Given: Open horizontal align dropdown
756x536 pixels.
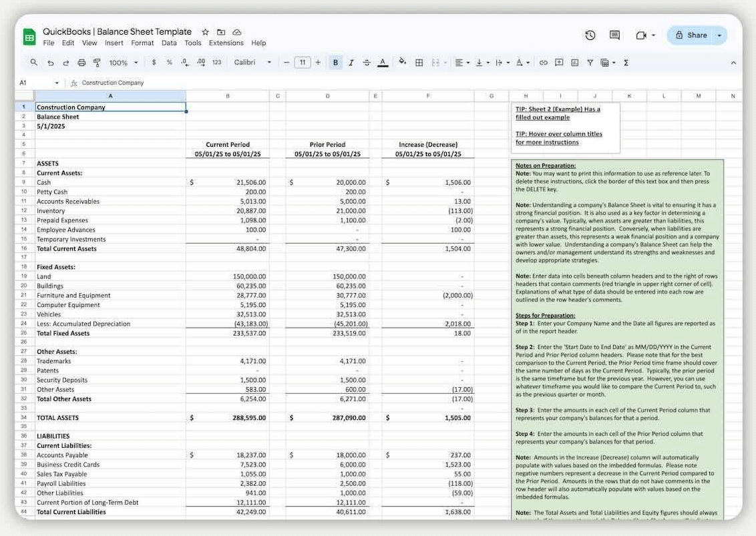Looking at the screenshot, I should (x=462, y=63).
